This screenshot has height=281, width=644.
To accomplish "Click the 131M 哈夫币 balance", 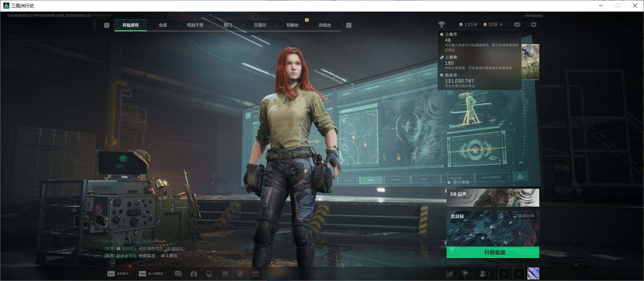I will pos(468,25).
